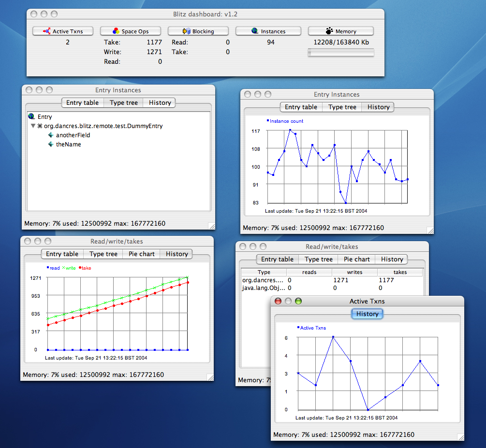Image resolution: width=486 pixels, height=448 pixels.
Task: Open Pie chart tab above the reads/writes table
Action: pos(357,260)
